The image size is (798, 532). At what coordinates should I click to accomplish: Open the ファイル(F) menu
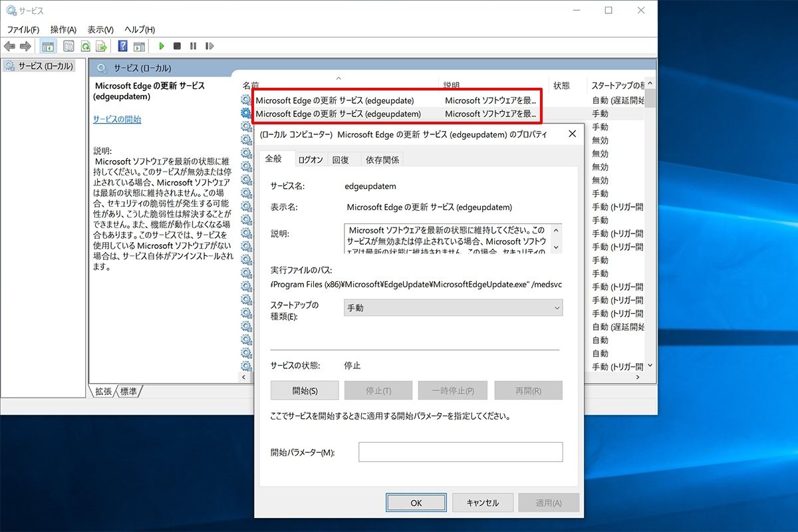[x=23, y=30]
